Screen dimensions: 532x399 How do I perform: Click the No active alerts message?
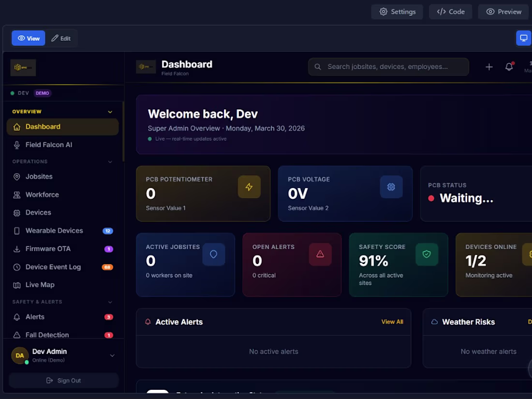click(274, 352)
